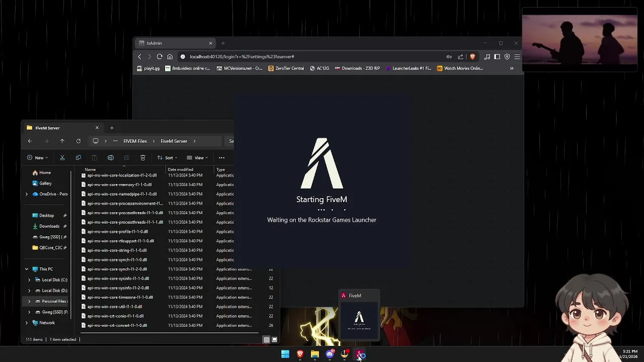Click the Delete trash icon in File Explorer

[x=143, y=158]
